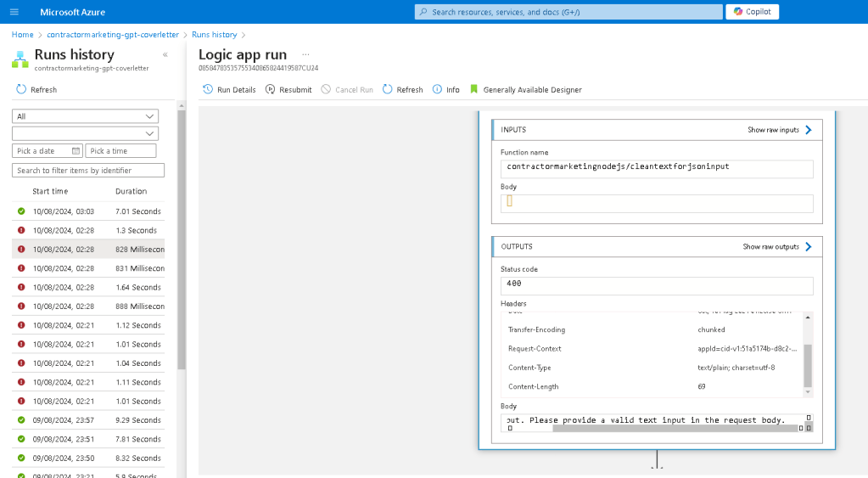This screenshot has width=868, height=478.
Task: Select the failed run lasting 1.04 Seconds
Action: (88, 363)
